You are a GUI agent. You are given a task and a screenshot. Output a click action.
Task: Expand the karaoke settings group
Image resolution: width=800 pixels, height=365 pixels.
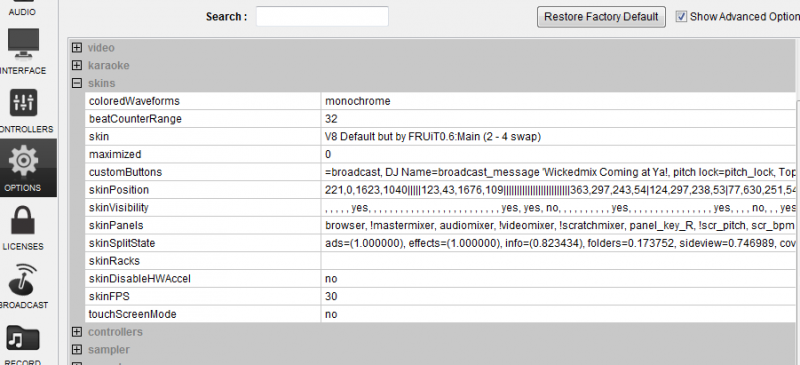(77, 65)
